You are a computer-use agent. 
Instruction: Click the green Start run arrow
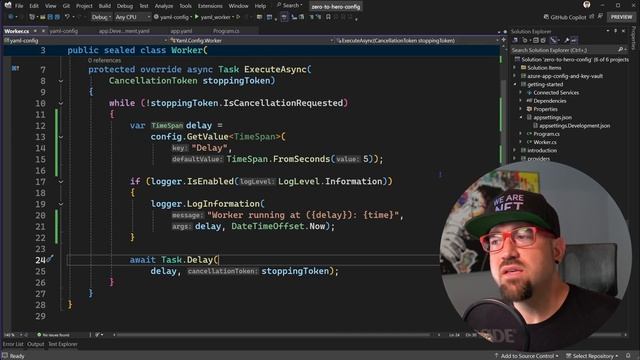197,17
